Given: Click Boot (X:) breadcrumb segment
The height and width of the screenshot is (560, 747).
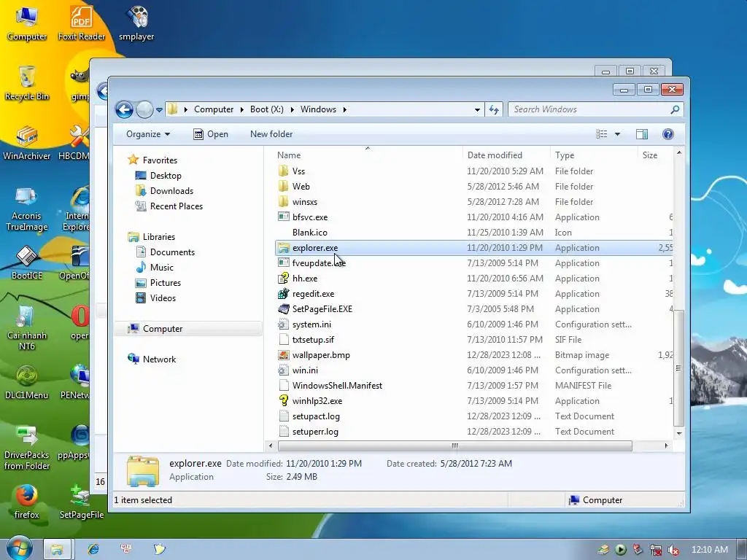Looking at the screenshot, I should [267, 109].
